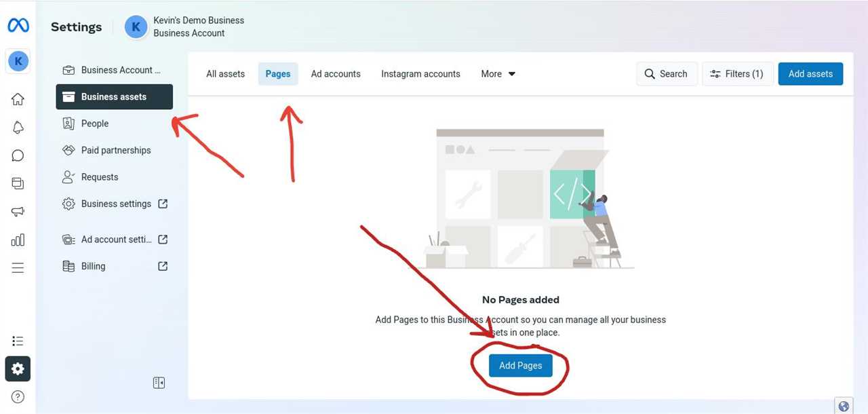Open the inbox chat bubble icon
This screenshot has width=868, height=414.
(x=18, y=155)
